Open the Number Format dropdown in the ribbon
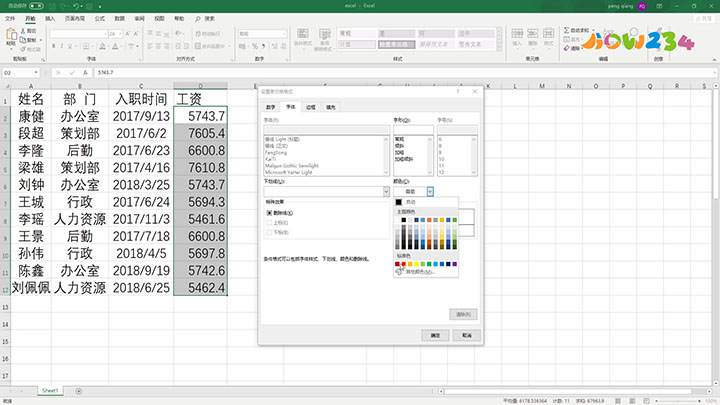The width and height of the screenshot is (720, 405). tap(284, 34)
